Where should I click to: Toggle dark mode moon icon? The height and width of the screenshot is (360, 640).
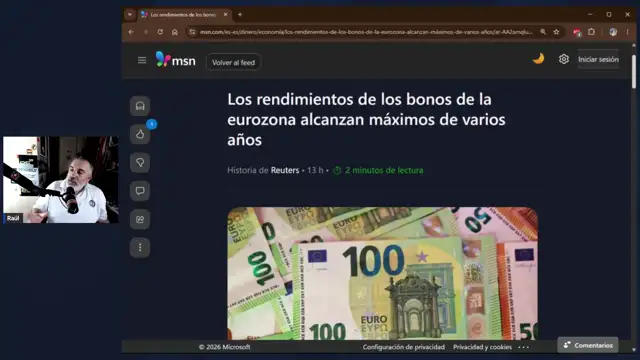point(538,59)
